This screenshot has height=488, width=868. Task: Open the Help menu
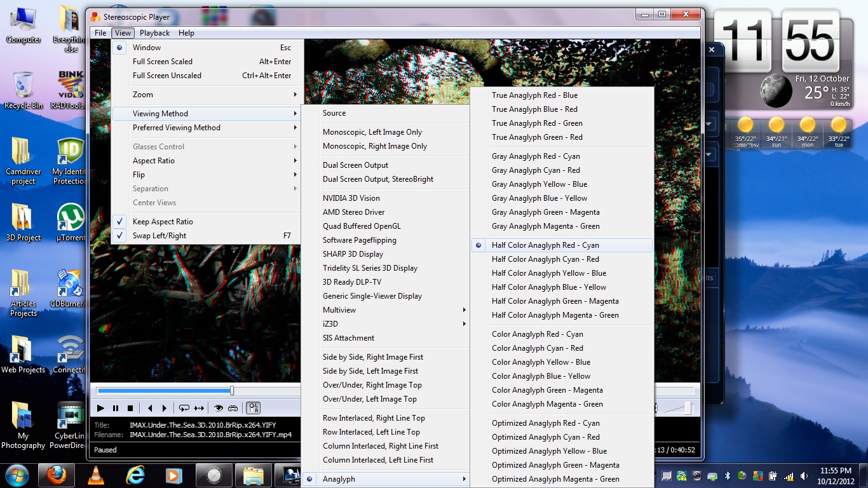coord(186,33)
